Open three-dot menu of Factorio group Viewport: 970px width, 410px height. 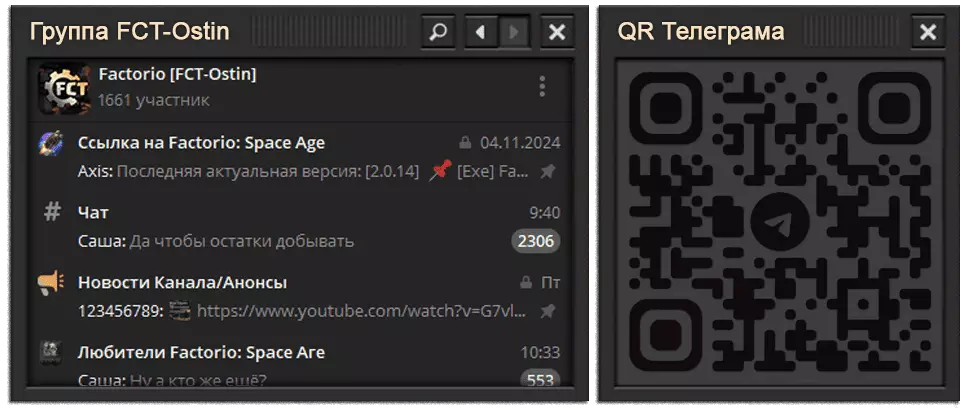pyautogui.click(x=542, y=87)
